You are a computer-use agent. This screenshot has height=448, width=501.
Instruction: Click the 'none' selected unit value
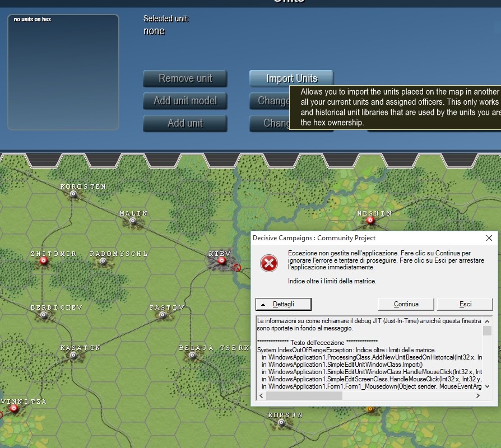[x=154, y=31]
